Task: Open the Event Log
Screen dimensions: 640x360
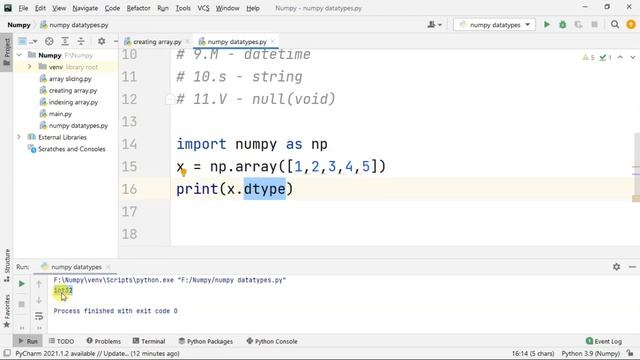Action: click(604, 341)
